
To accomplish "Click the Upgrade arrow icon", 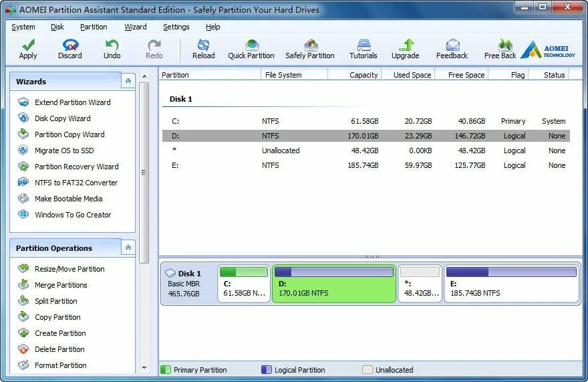I will [x=406, y=45].
